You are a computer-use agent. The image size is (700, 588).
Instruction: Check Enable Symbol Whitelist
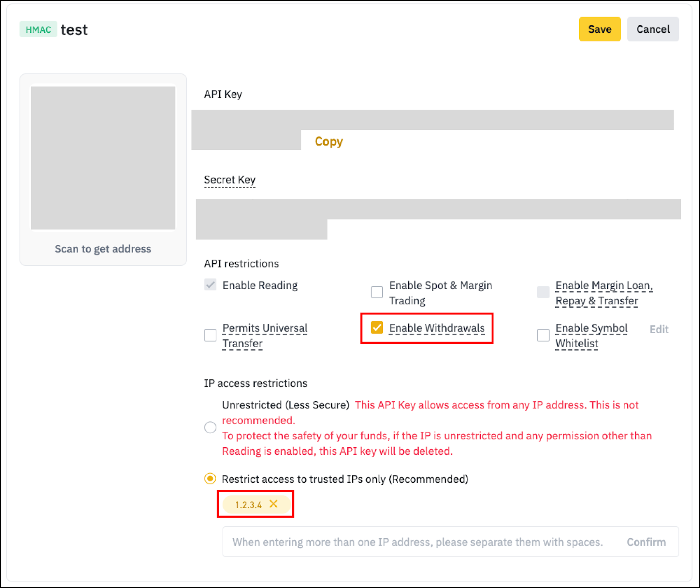click(x=543, y=335)
